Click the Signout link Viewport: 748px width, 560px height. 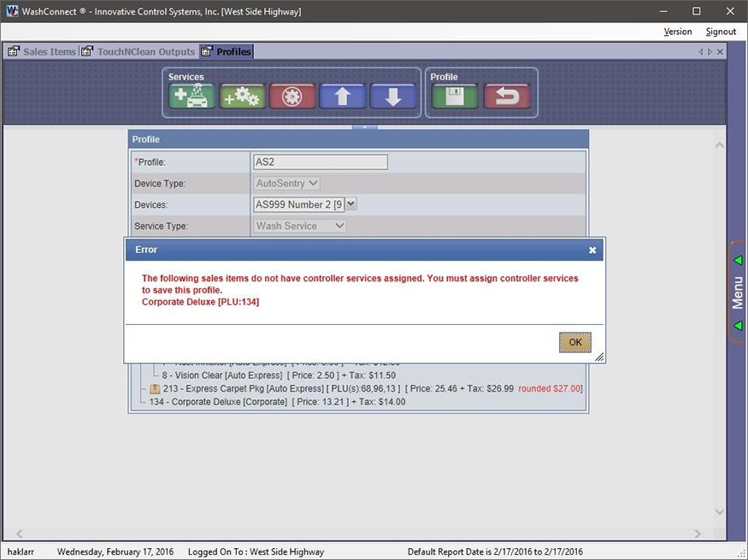pos(721,32)
